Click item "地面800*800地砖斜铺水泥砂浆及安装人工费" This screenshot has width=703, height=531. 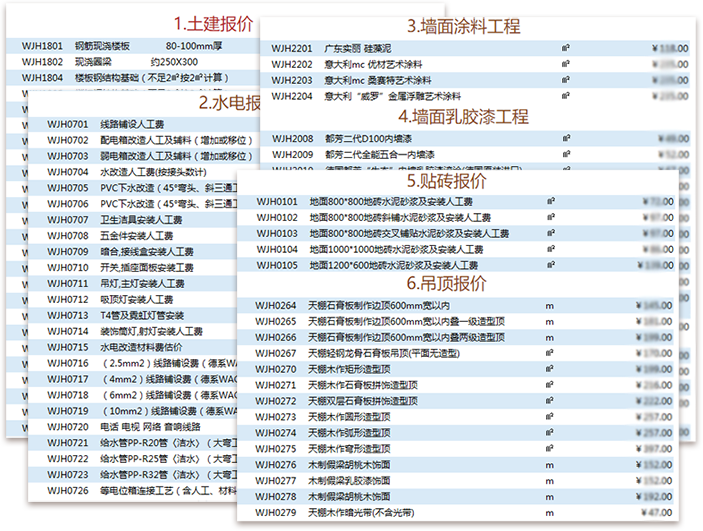(400, 218)
